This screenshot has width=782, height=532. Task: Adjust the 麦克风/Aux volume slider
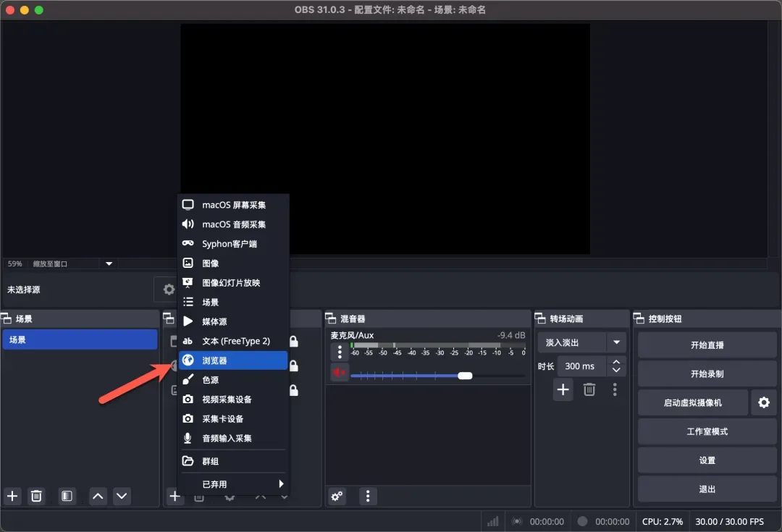pos(438,376)
